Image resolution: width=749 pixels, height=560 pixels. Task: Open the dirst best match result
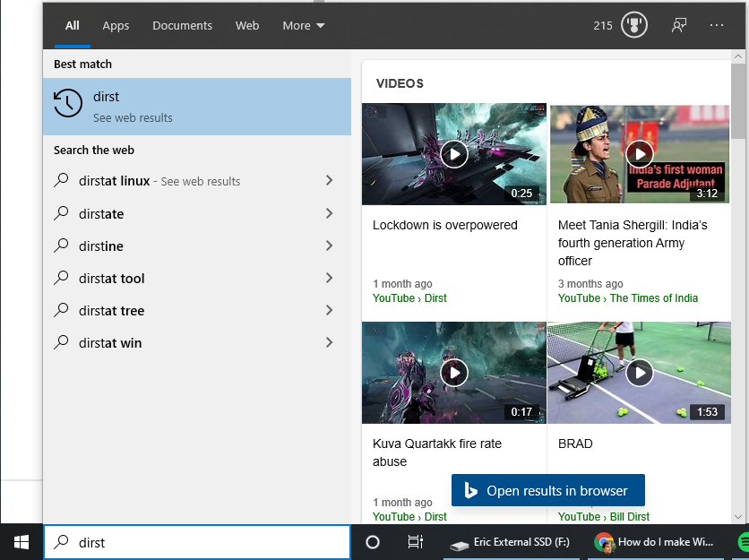click(197, 106)
